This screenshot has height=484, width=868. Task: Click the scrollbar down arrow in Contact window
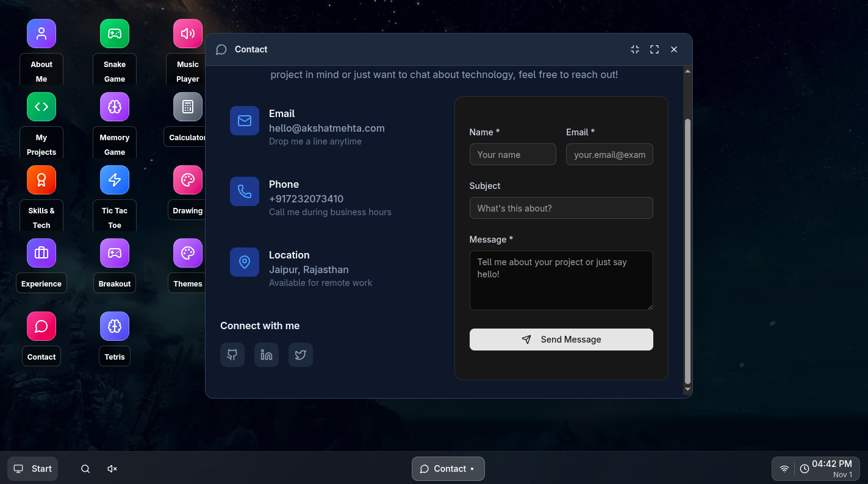click(x=688, y=389)
